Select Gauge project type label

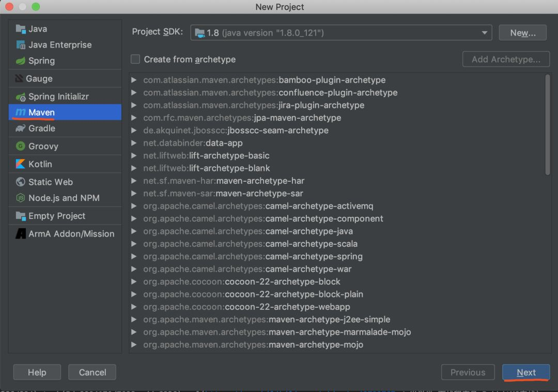pyautogui.click(x=39, y=79)
